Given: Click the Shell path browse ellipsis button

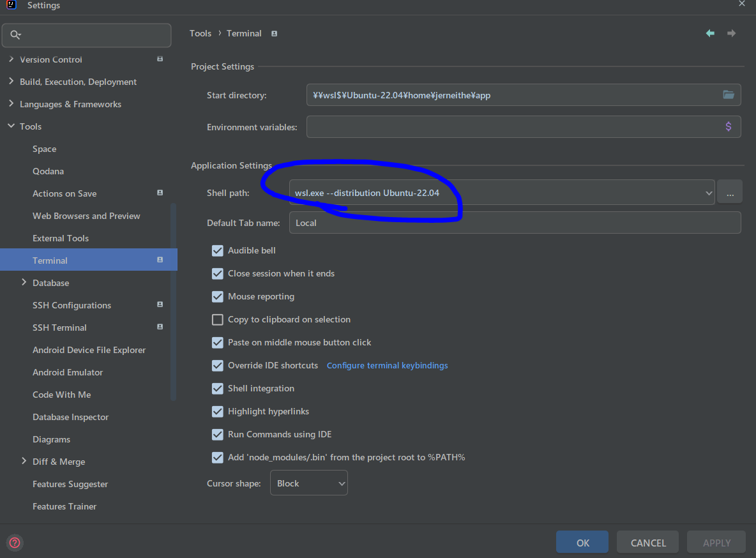Looking at the screenshot, I should point(729,192).
